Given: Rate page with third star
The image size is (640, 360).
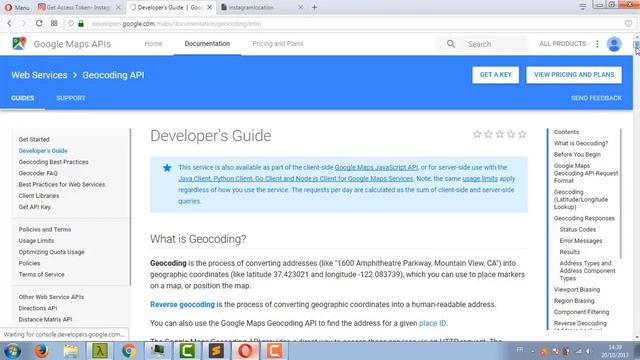Looking at the screenshot, I should 500,134.
